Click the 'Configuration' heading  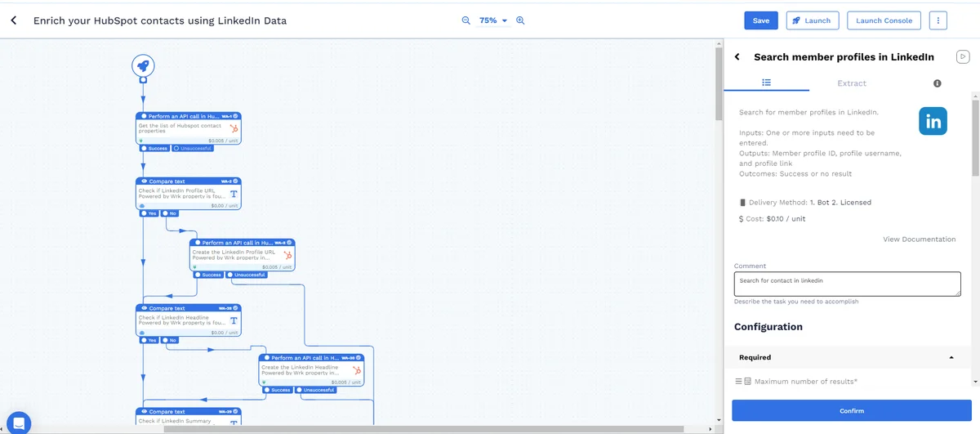point(768,327)
